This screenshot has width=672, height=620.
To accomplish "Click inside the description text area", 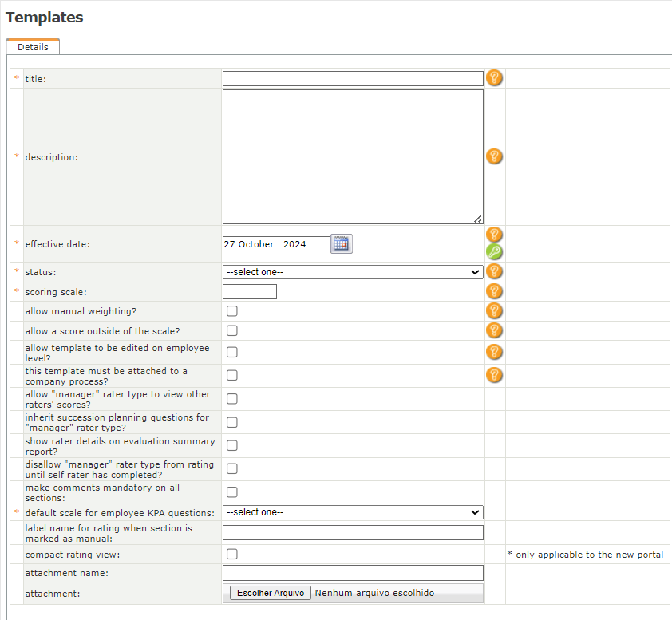I will coord(353,156).
